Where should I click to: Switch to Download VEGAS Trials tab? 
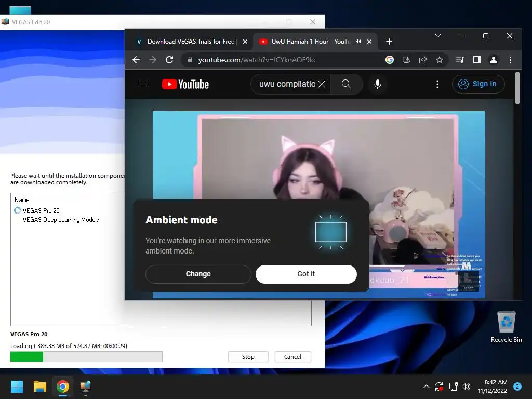190,42
